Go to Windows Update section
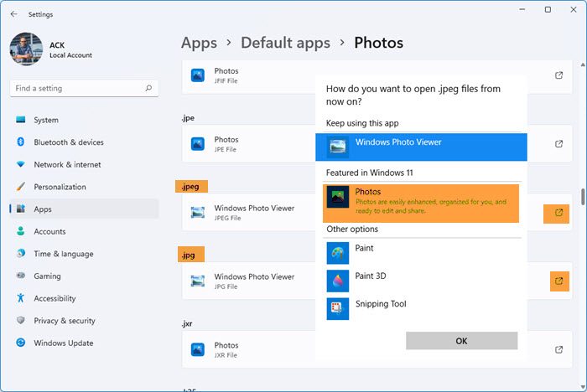The width and height of the screenshot is (587, 392). [x=64, y=343]
